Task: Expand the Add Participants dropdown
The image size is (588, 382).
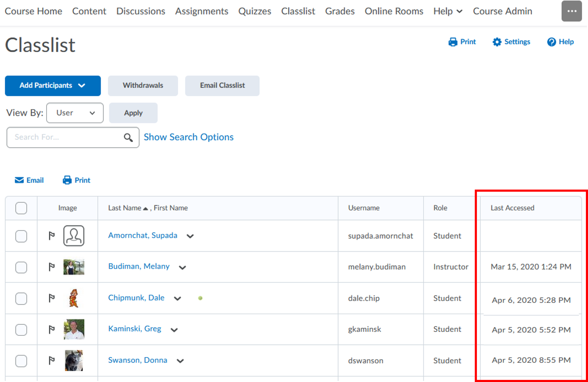Action: click(53, 86)
